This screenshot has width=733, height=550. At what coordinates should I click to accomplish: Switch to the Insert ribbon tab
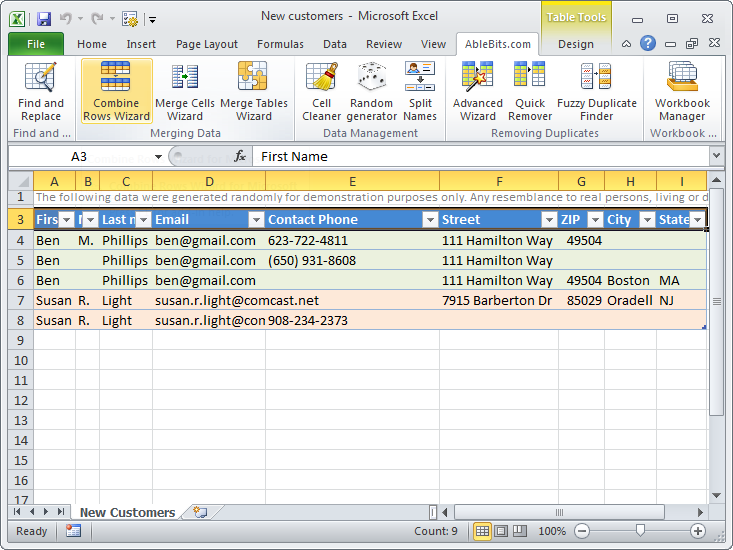141,44
